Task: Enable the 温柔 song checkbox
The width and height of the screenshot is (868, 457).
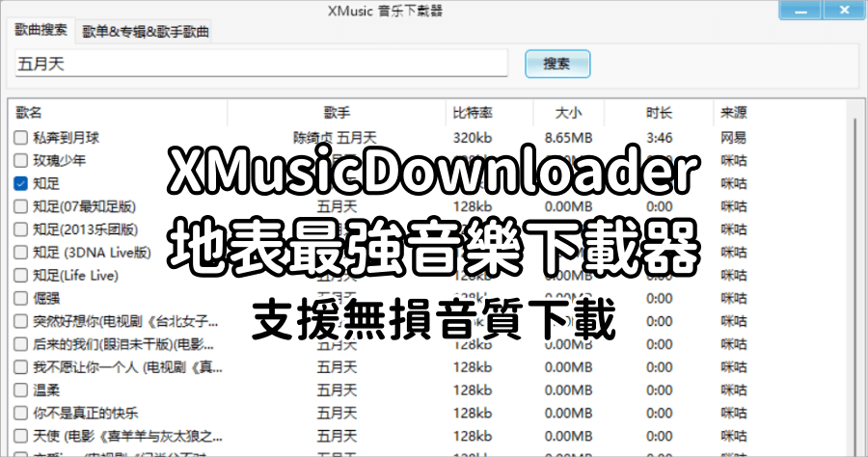Action: point(21,390)
